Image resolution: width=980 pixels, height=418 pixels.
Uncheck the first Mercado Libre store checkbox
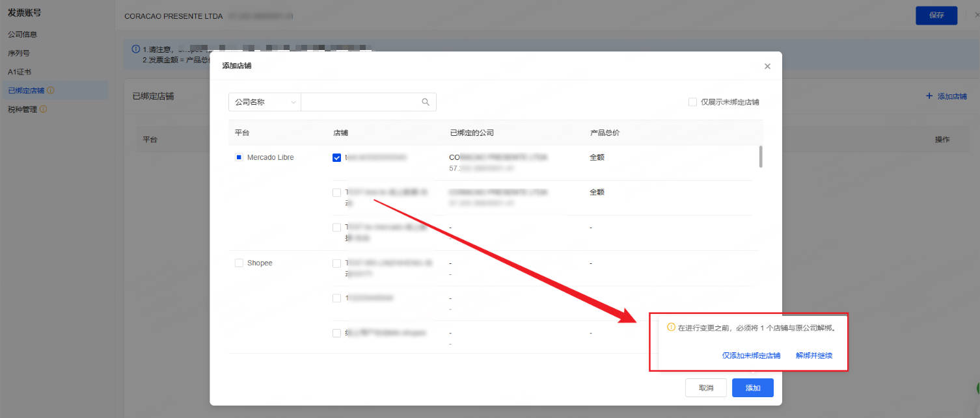tap(336, 157)
